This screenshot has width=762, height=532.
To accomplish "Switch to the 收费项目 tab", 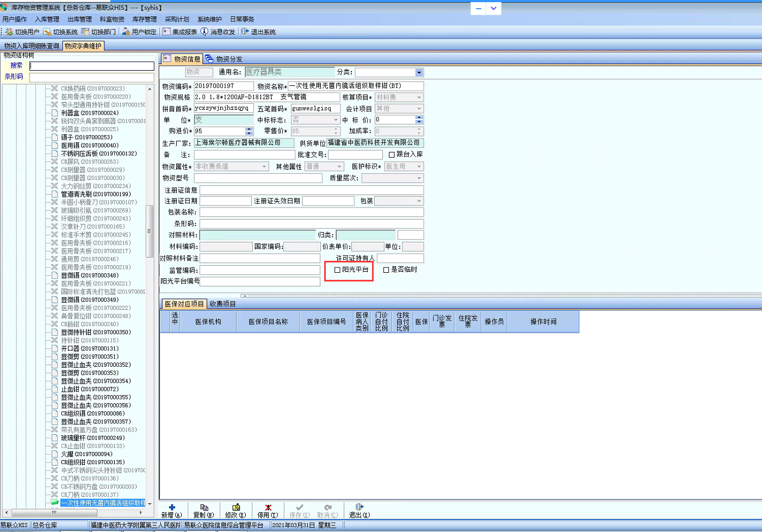I will pos(222,304).
